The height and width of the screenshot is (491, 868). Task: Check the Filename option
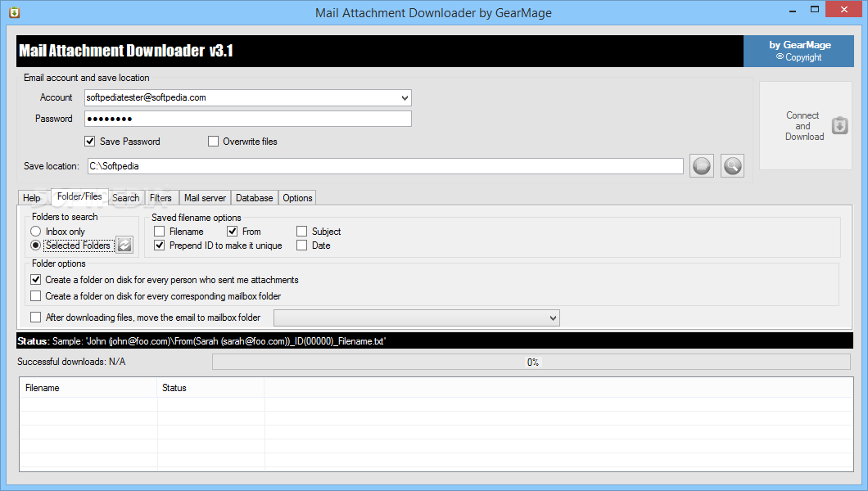[160, 231]
